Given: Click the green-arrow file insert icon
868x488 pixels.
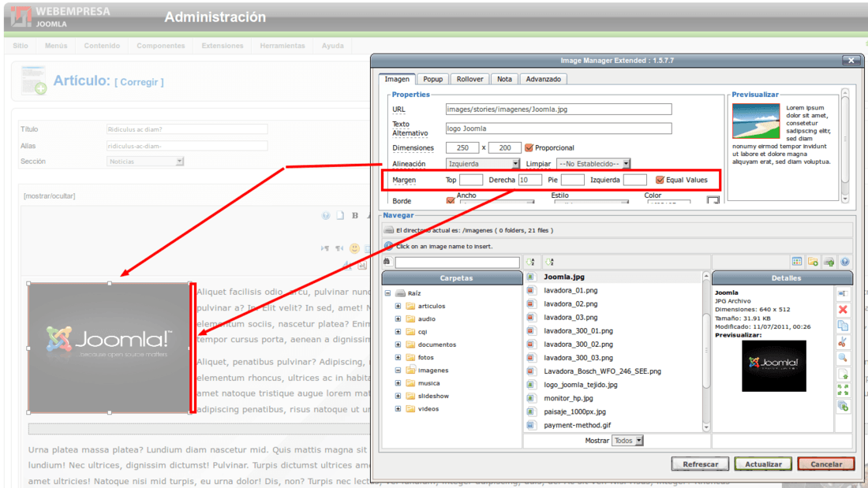Looking at the screenshot, I should 843,374.
